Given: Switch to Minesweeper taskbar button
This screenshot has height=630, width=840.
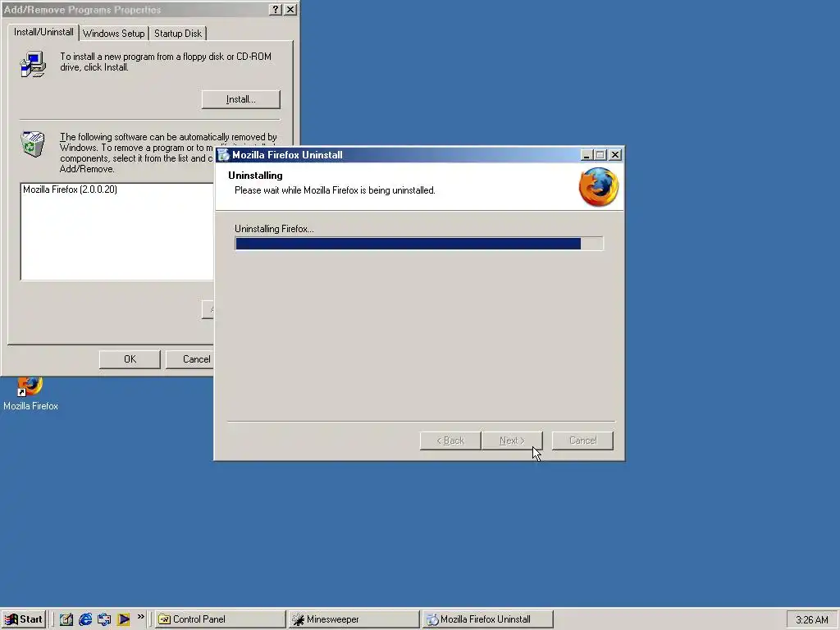Looking at the screenshot, I should coord(354,619).
